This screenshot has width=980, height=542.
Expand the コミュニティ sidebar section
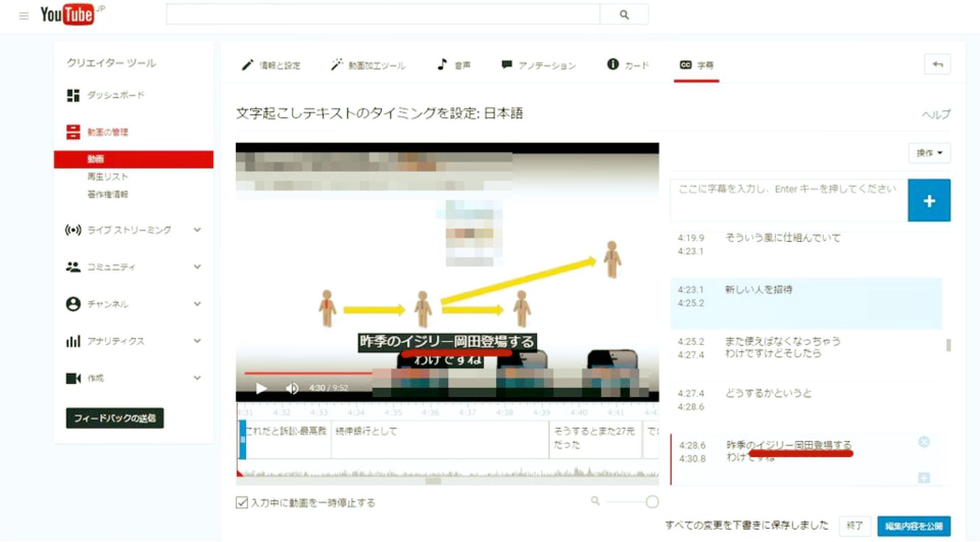pyautogui.click(x=197, y=267)
